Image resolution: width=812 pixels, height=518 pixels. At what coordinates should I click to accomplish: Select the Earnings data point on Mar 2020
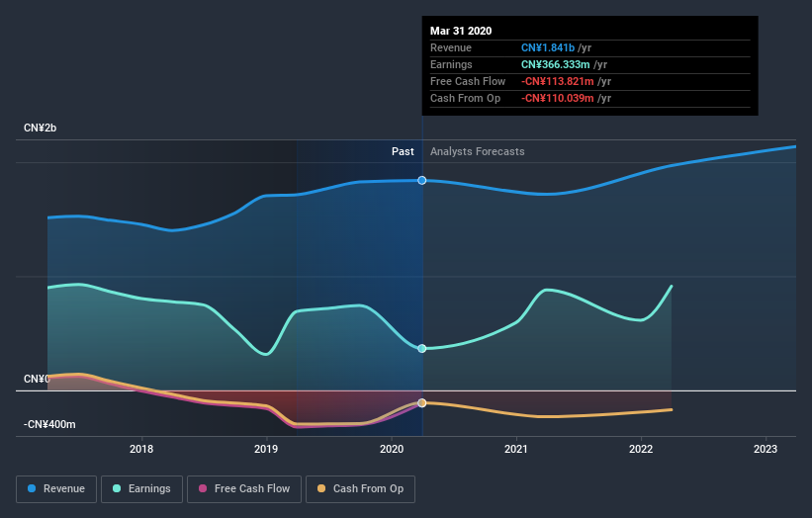coord(422,348)
